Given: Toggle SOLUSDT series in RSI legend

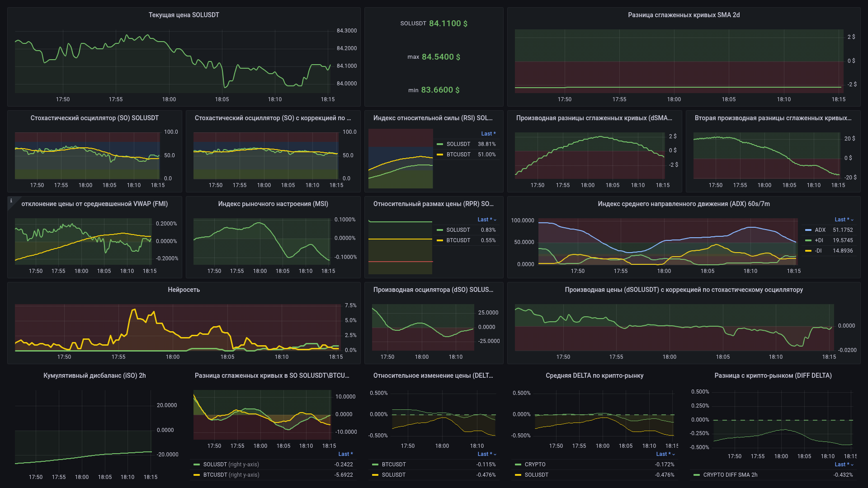Looking at the screenshot, I should [x=458, y=144].
